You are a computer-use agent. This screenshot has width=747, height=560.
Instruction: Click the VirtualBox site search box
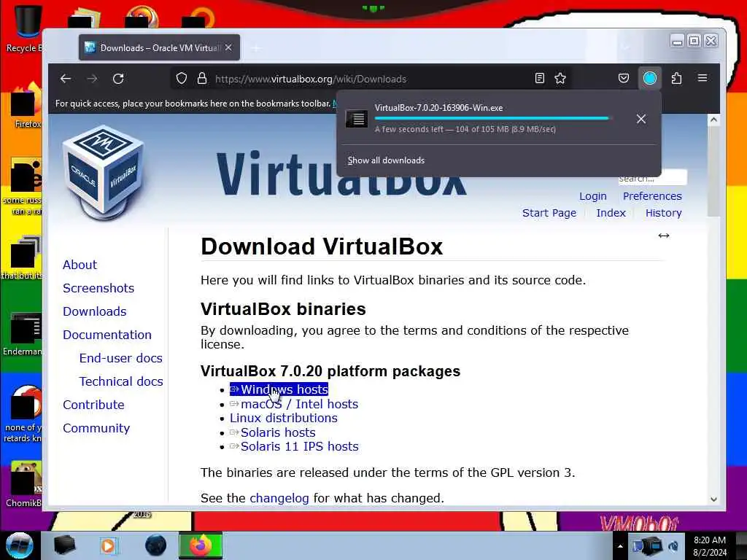point(652,179)
